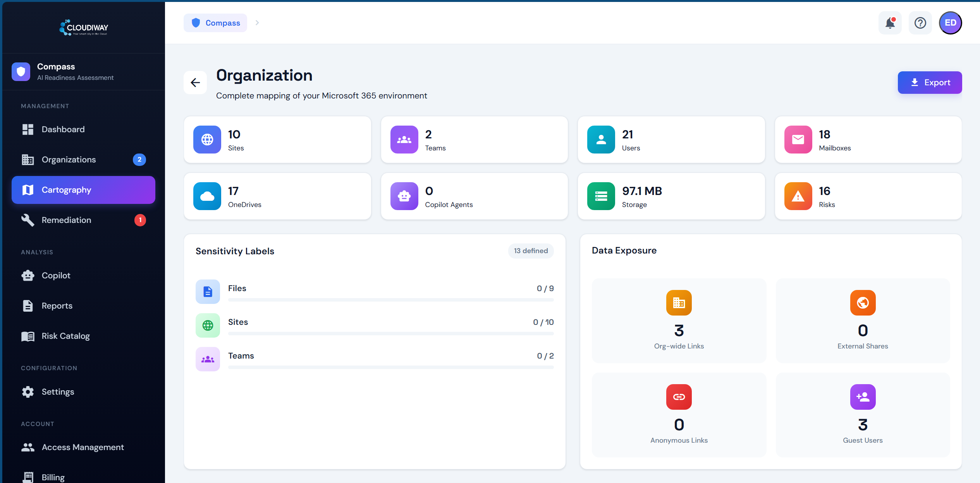Click the External Shares globe icon
Screen dimensions: 980x483
pos(863,303)
